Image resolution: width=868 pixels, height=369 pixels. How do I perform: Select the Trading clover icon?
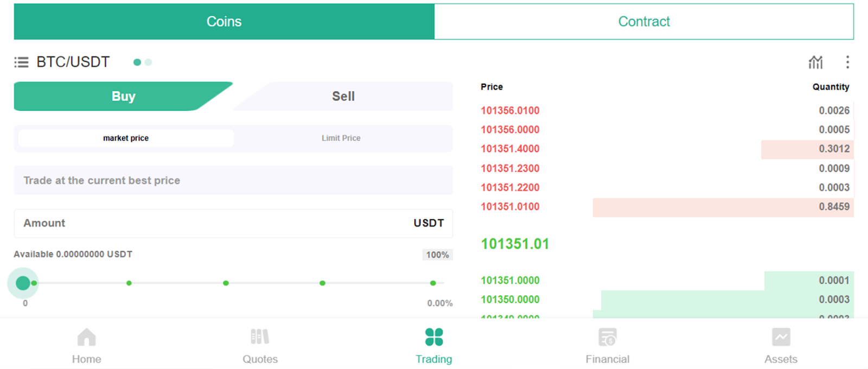[x=434, y=337]
